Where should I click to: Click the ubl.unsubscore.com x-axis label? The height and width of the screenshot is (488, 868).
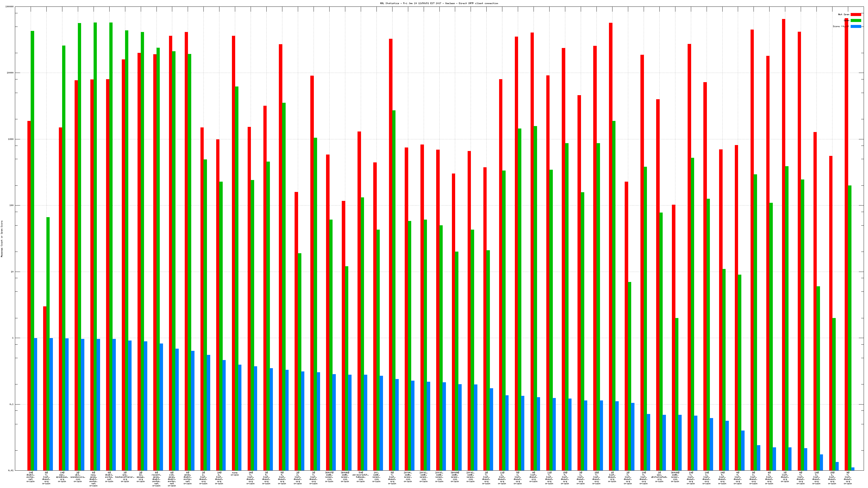click(x=78, y=477)
